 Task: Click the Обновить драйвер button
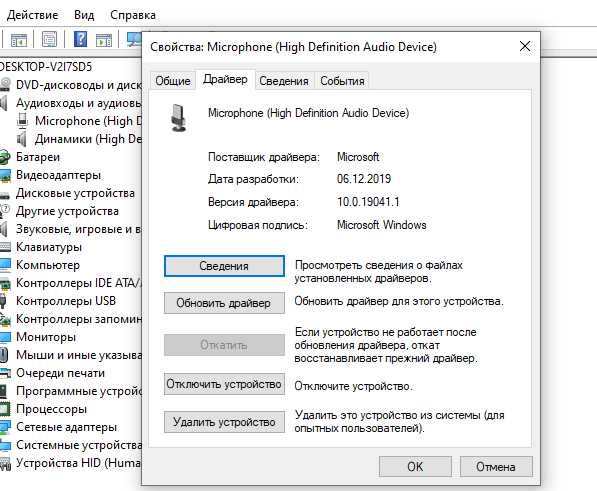pyautogui.click(x=224, y=303)
